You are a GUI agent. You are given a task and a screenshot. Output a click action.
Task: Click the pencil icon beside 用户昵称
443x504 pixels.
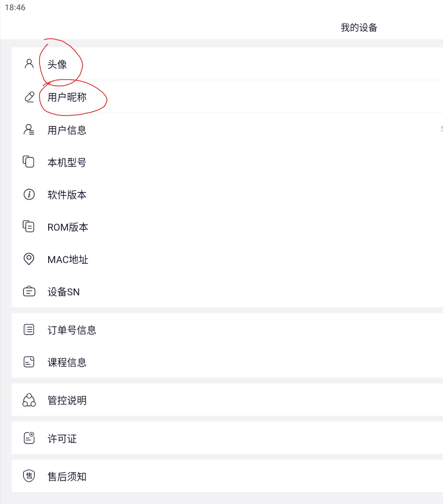[x=29, y=97]
